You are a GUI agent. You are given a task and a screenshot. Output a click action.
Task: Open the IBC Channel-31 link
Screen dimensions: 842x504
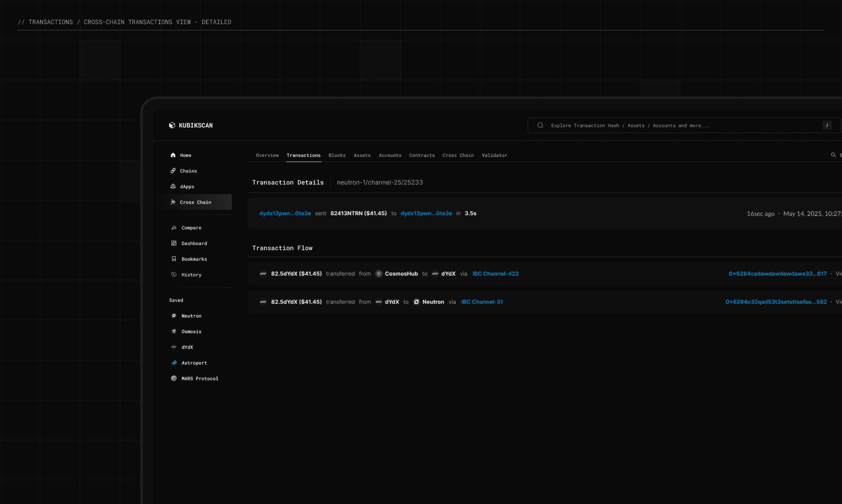pos(482,302)
